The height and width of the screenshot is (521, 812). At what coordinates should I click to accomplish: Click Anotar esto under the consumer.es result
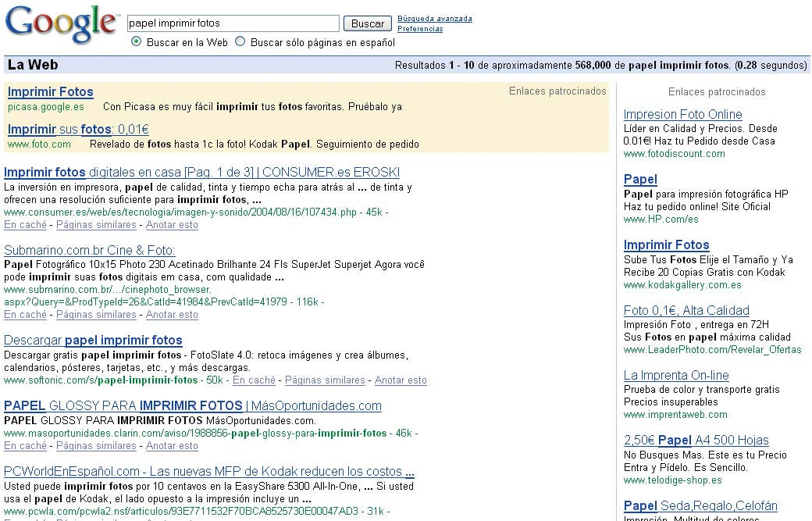click(x=172, y=225)
